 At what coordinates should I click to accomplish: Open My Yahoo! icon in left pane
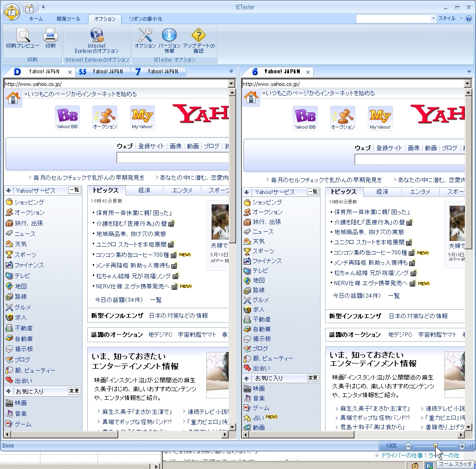142,118
